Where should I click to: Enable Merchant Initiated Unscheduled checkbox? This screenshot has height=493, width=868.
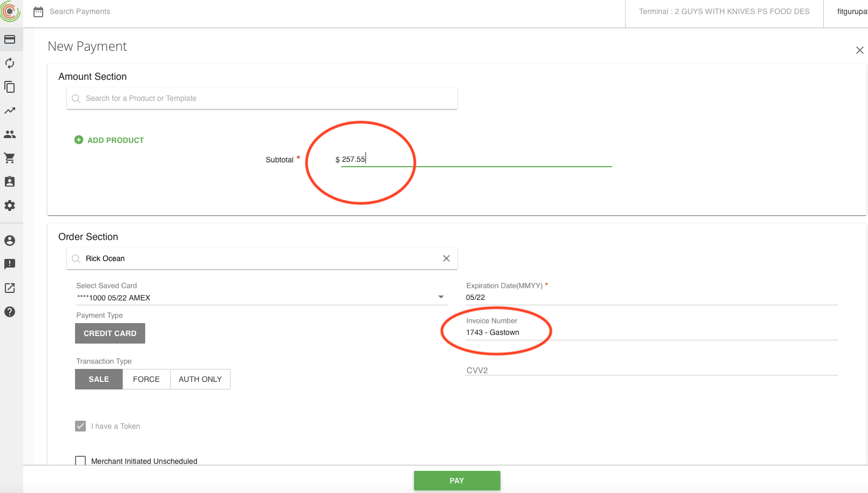coord(80,461)
